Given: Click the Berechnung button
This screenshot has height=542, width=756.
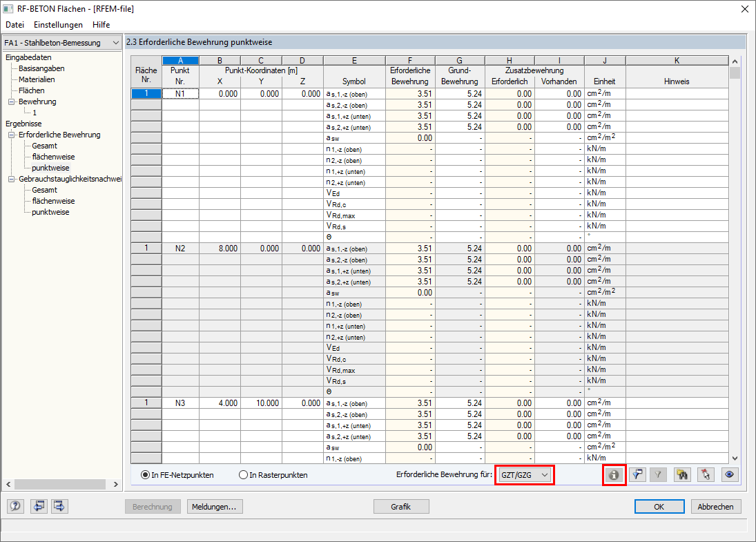Looking at the screenshot, I should point(153,507).
